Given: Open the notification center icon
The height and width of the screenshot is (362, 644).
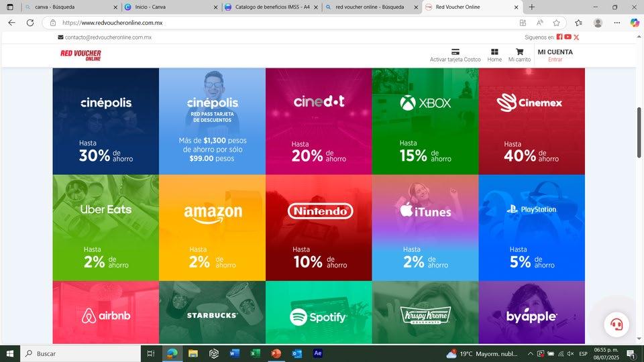Looking at the screenshot, I should coord(631,353).
